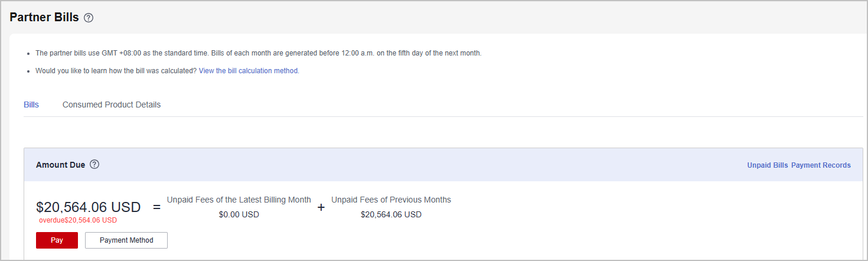Open View the bill calculation method link
This screenshot has width=868, height=261.
(249, 71)
